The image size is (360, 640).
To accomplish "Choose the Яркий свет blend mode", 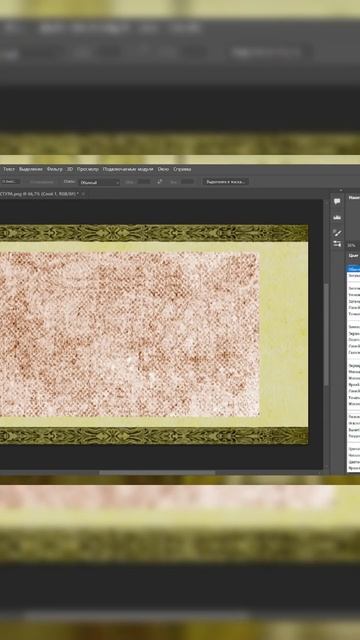I will click(x=353, y=384).
